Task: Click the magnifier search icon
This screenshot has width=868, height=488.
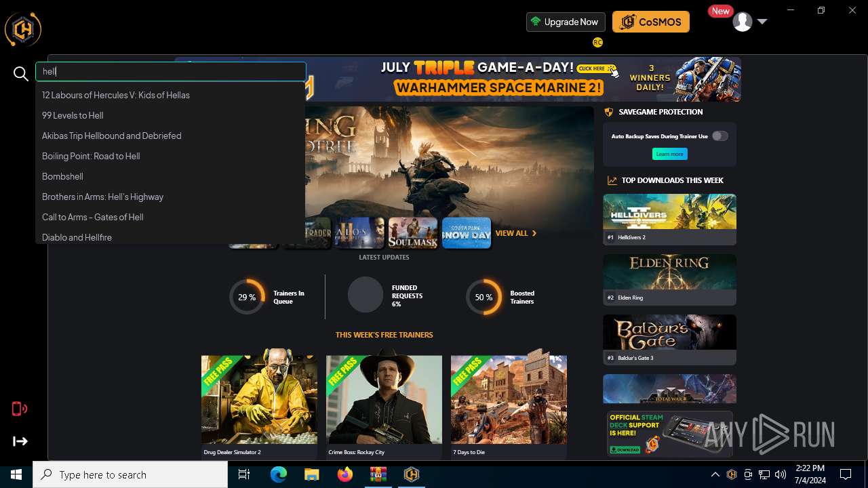Action: pos(21,74)
